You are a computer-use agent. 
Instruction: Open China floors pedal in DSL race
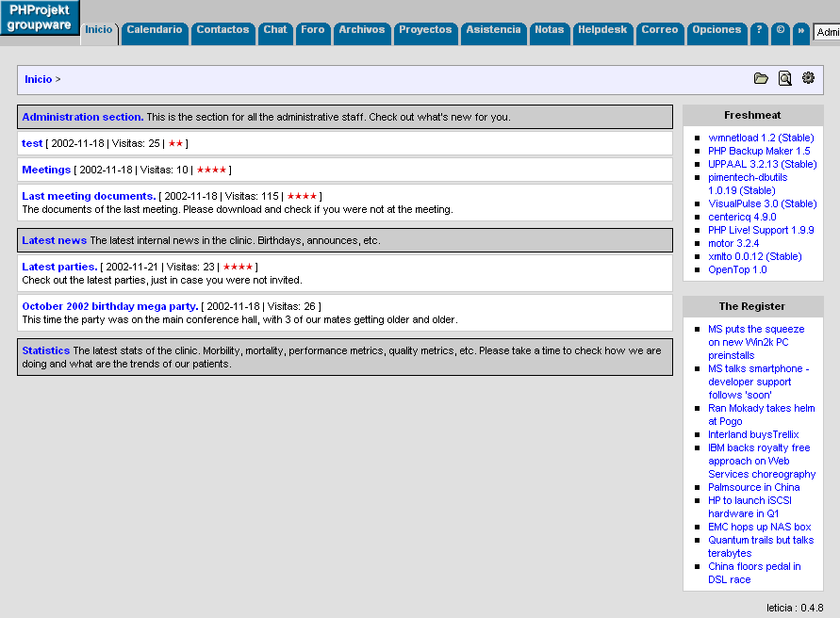(754, 573)
